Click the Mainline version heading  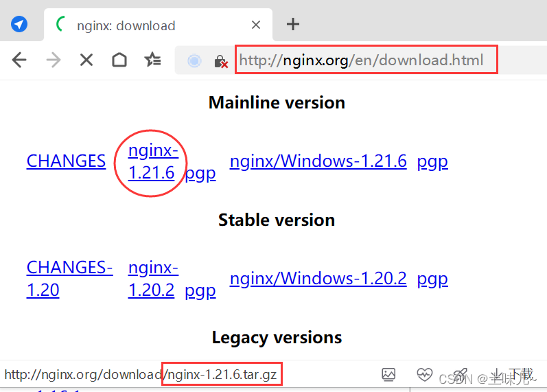[277, 102]
